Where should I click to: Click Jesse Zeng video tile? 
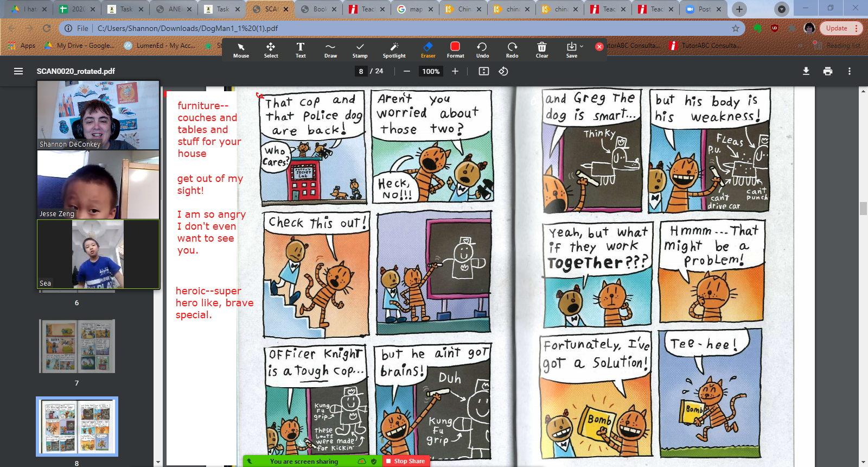click(98, 185)
